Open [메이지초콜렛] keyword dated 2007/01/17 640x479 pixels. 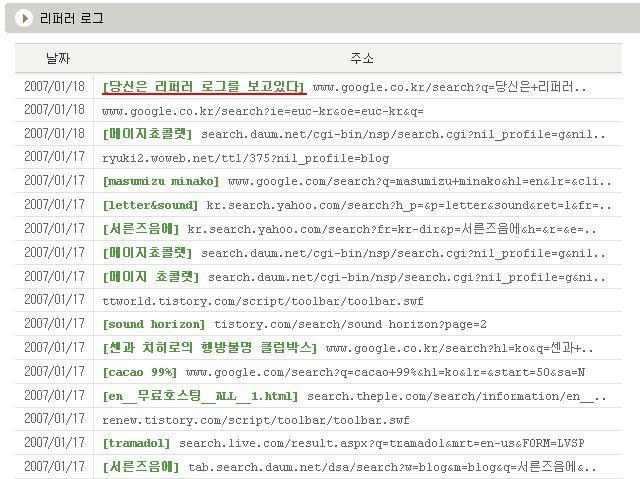(x=147, y=253)
